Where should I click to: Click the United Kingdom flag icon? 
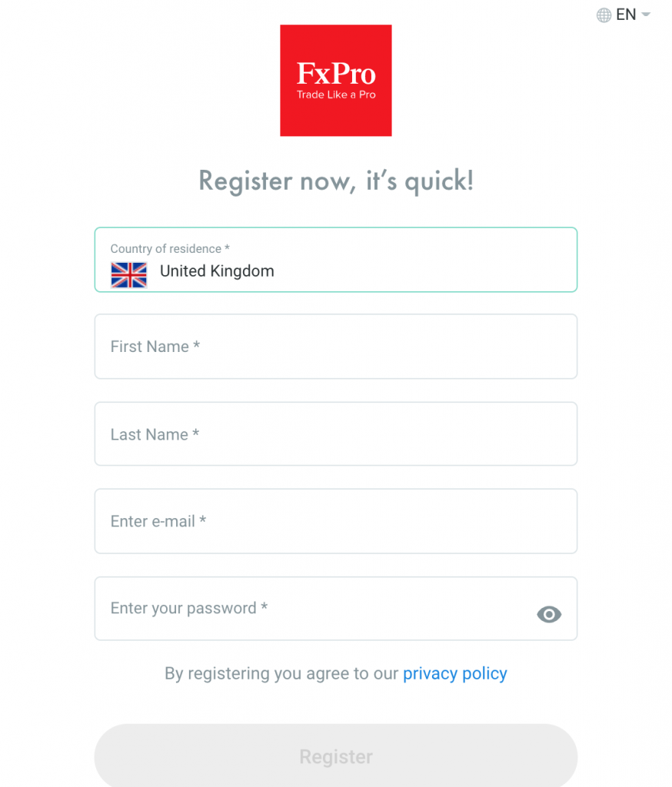coord(128,274)
